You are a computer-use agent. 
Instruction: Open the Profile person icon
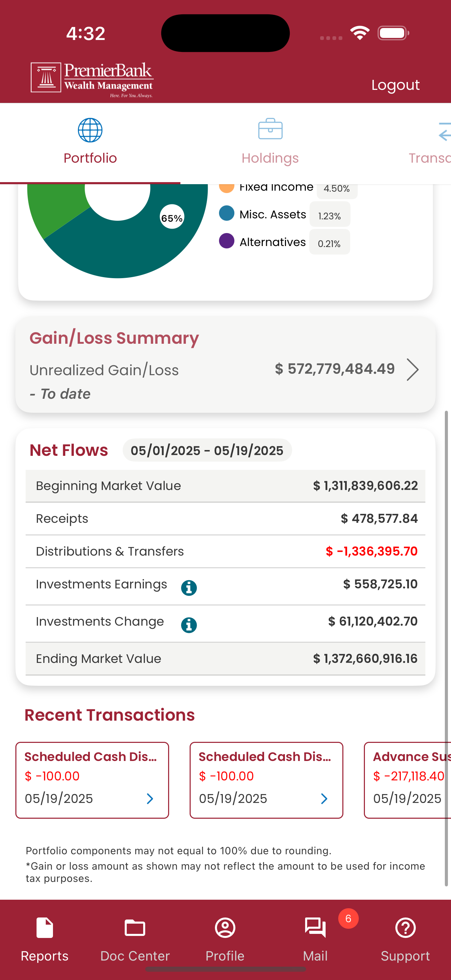[225, 928]
